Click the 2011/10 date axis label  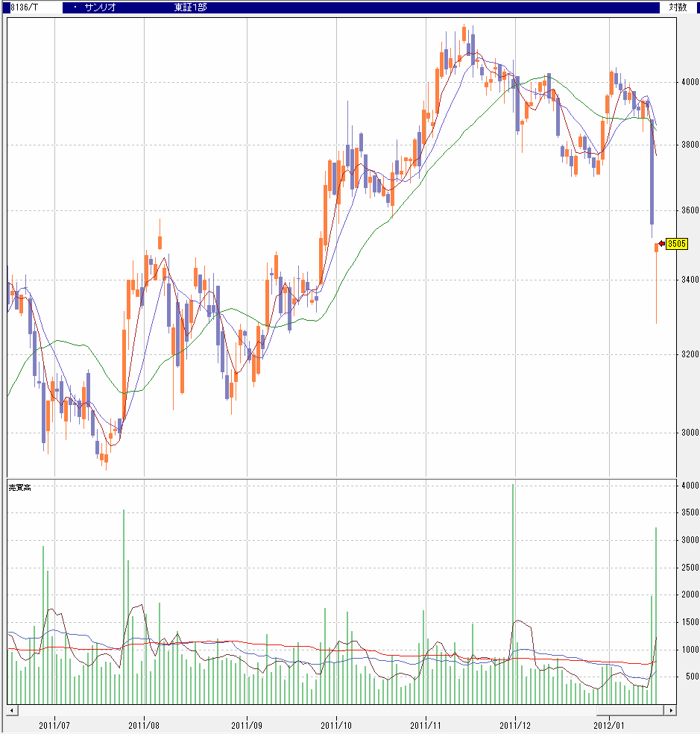pyautogui.click(x=336, y=725)
